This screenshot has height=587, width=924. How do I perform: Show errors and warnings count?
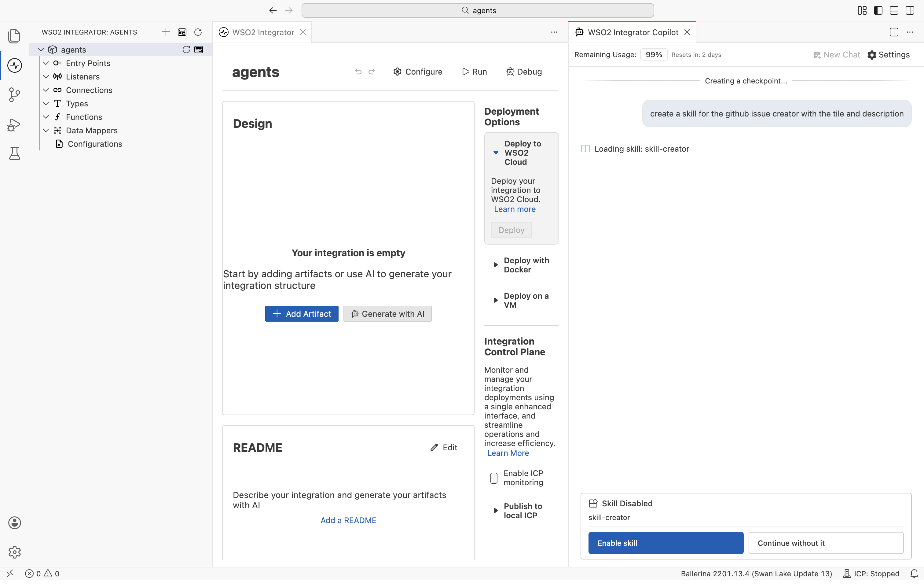(42, 574)
